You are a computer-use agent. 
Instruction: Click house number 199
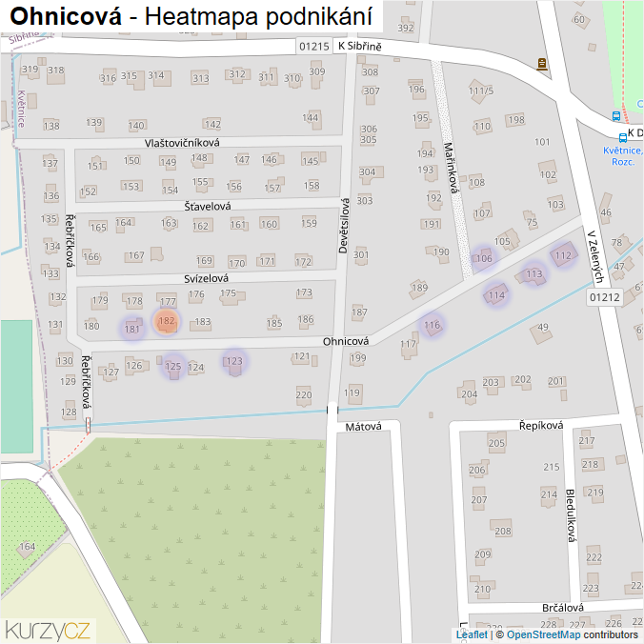tap(358, 358)
